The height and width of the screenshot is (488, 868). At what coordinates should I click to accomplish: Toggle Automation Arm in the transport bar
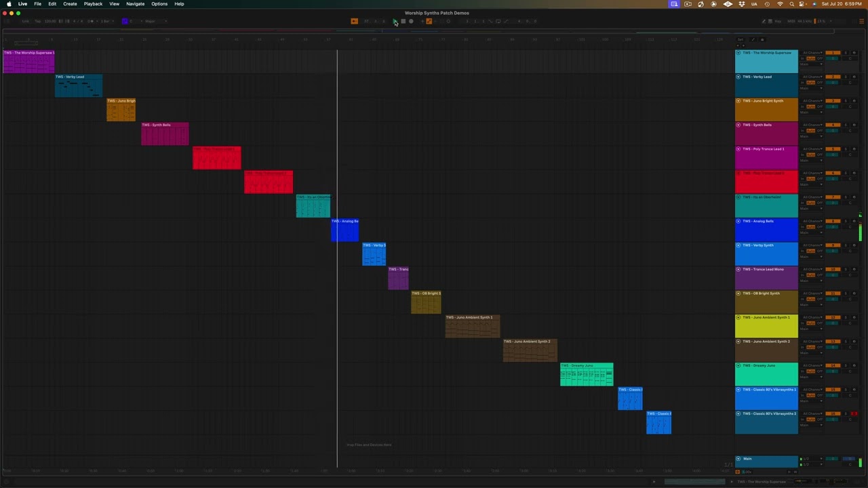[x=429, y=21]
